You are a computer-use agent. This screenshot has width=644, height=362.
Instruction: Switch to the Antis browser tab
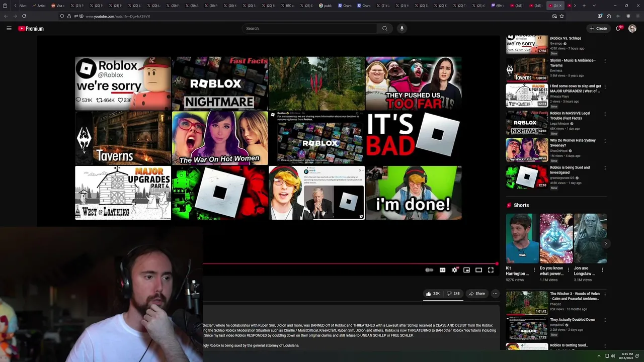39,6
